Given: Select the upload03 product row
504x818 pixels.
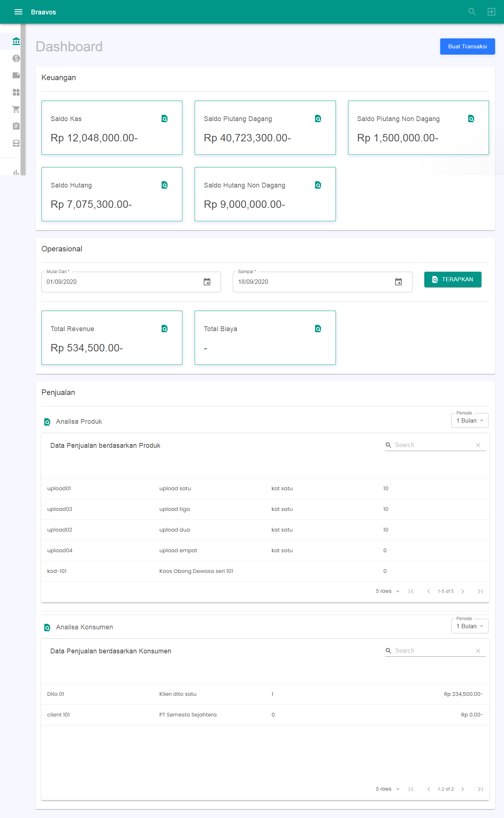Looking at the screenshot, I should click(265, 509).
